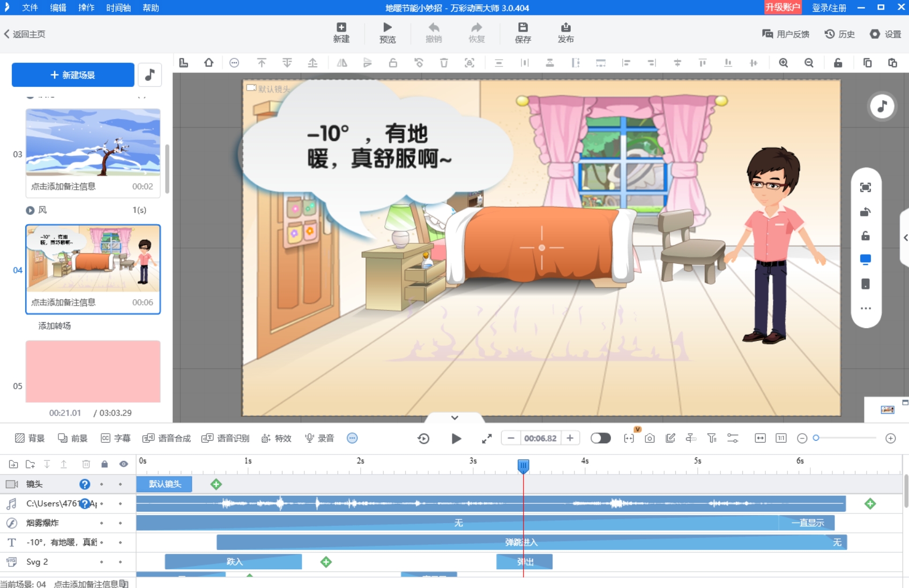Screen dimensions: 909x588
Task: Click the 弹跳进入 animation block
Action: click(521, 542)
